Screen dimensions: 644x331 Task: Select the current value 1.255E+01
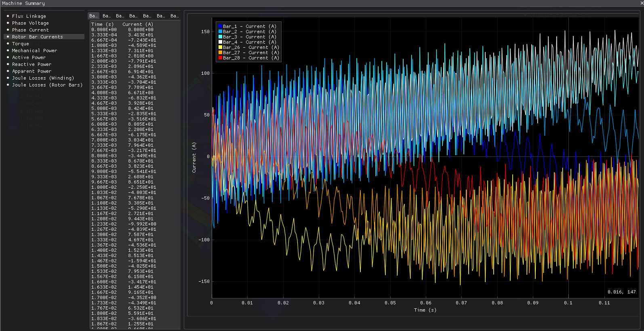tap(141, 324)
